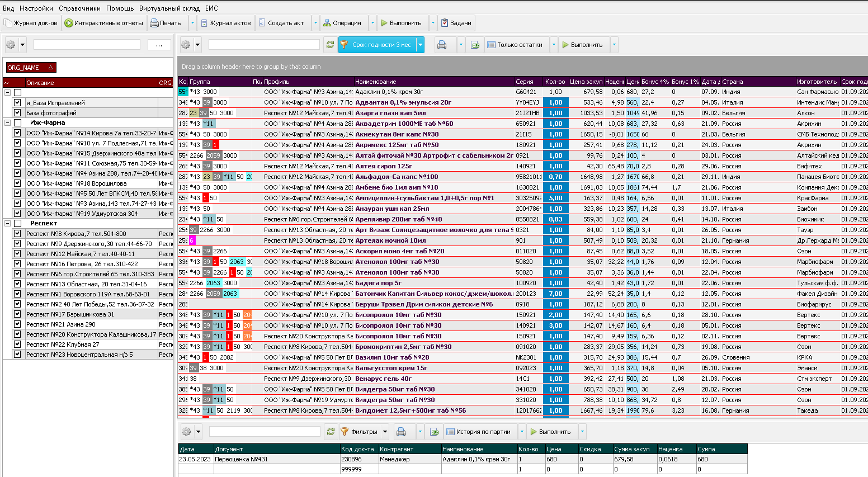Click the Печать printer button in top toolbar

tap(166, 23)
